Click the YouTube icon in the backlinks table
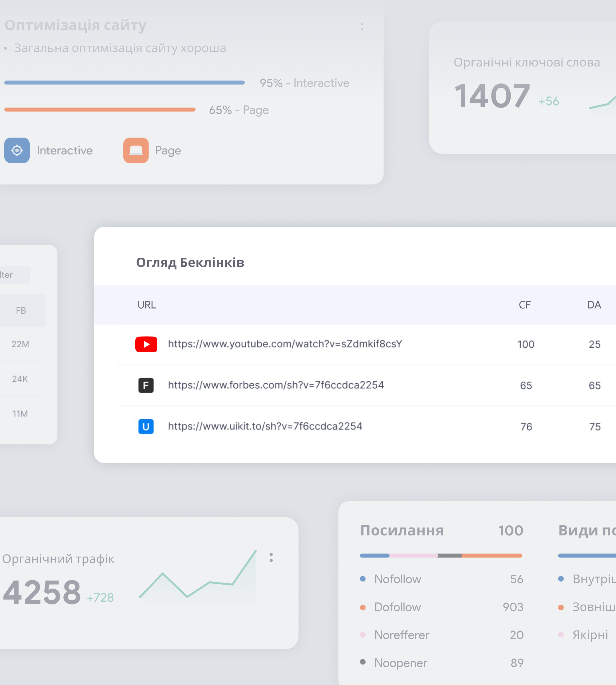 click(x=146, y=344)
